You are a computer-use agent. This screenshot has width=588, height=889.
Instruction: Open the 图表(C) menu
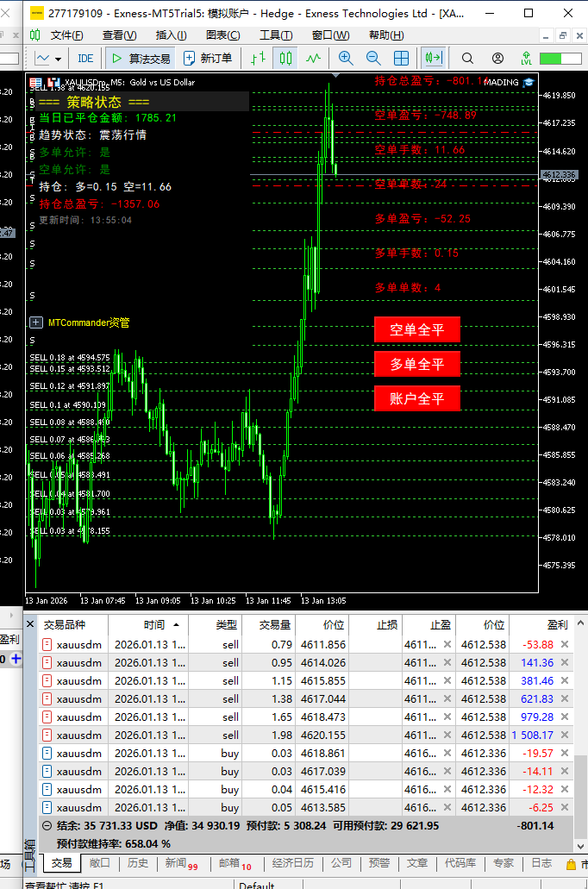click(222, 35)
